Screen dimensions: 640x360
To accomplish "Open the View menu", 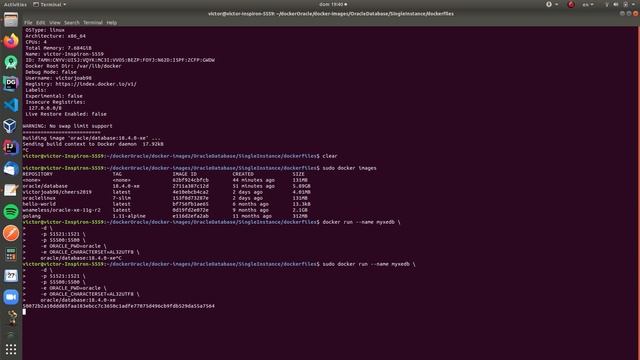I will coord(55,22).
